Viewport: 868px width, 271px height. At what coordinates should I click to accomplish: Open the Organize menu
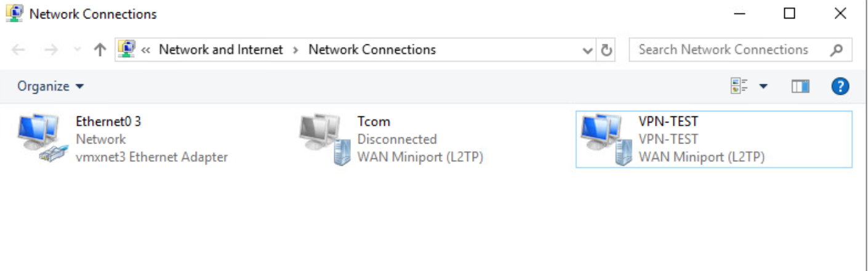coord(50,86)
